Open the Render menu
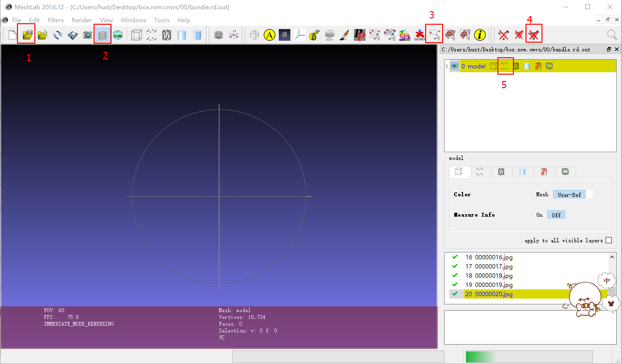The image size is (622, 364). pos(81,20)
